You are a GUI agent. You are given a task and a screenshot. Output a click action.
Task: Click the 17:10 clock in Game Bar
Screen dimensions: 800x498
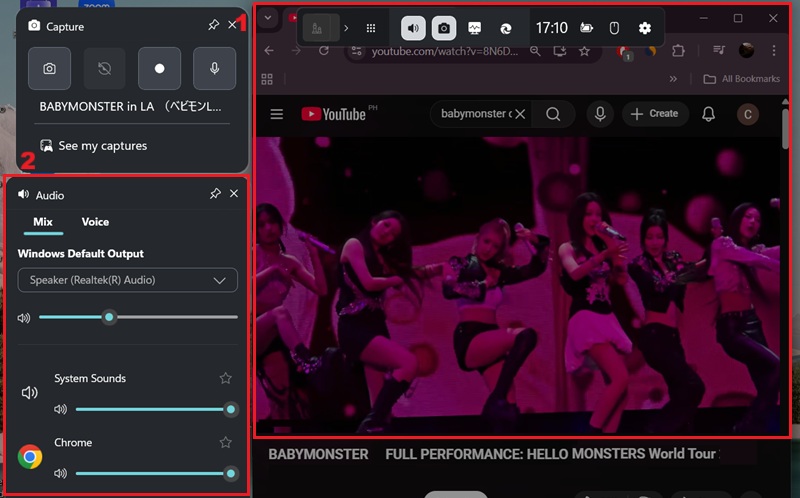coord(552,28)
